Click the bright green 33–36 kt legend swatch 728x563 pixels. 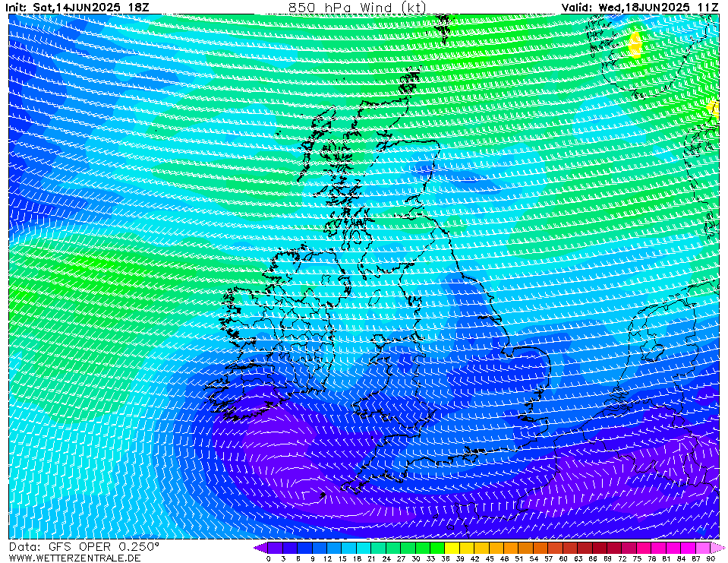click(x=437, y=548)
